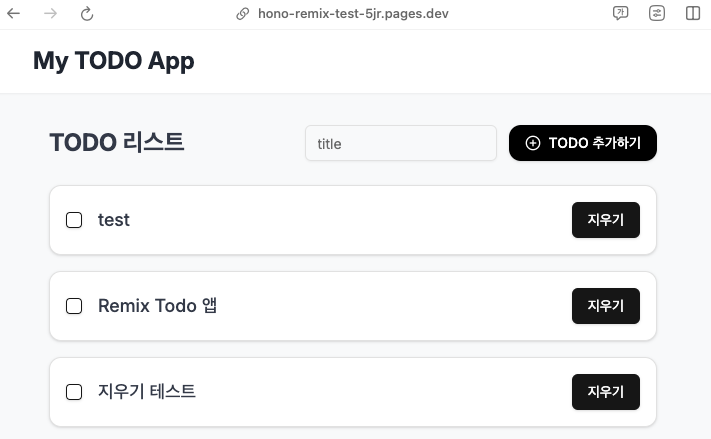Remove 'Remix Todo 앱' using its 지우기 button
The image size is (711, 439).
tap(606, 306)
